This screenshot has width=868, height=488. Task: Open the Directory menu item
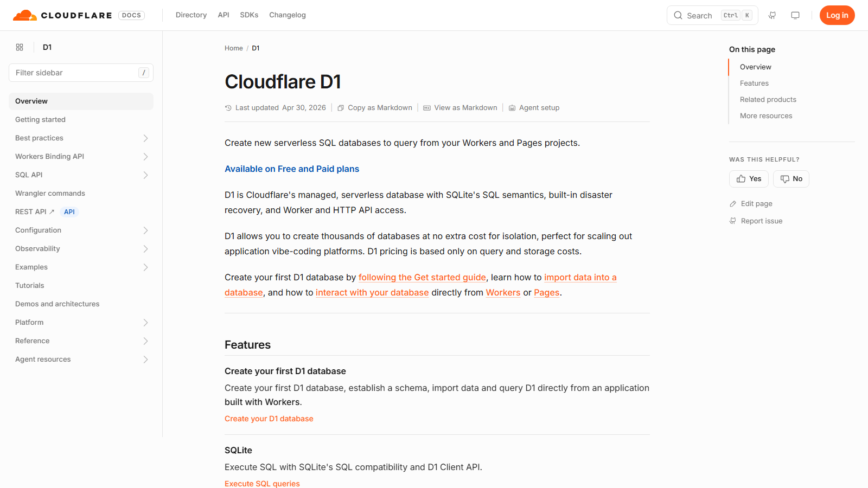coord(191,15)
